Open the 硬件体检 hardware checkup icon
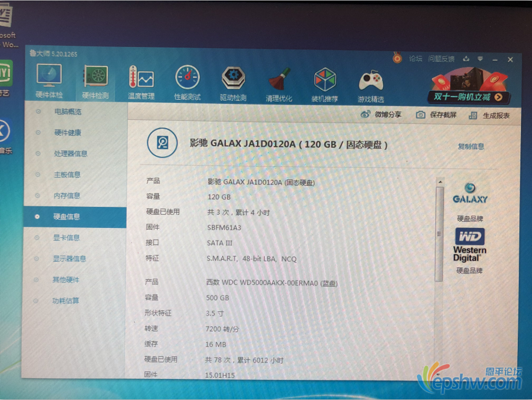The height and width of the screenshot is (400, 532). [x=49, y=80]
